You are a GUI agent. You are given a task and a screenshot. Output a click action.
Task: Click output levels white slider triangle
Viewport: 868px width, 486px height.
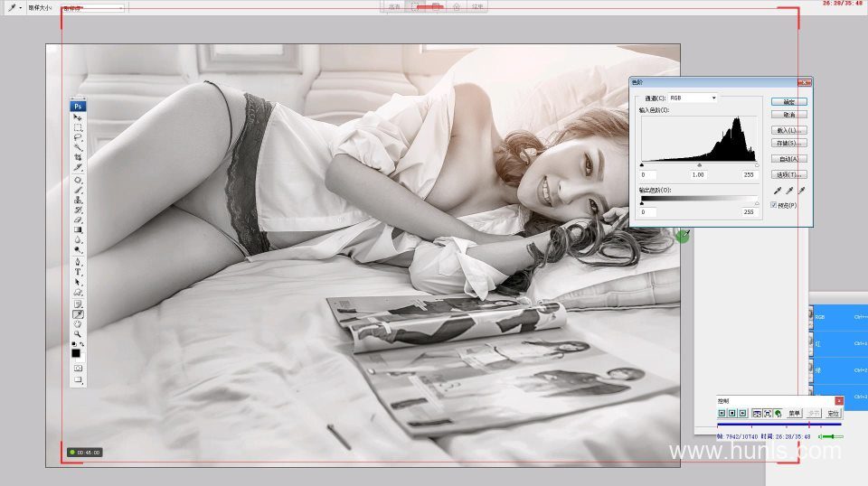[x=757, y=203]
